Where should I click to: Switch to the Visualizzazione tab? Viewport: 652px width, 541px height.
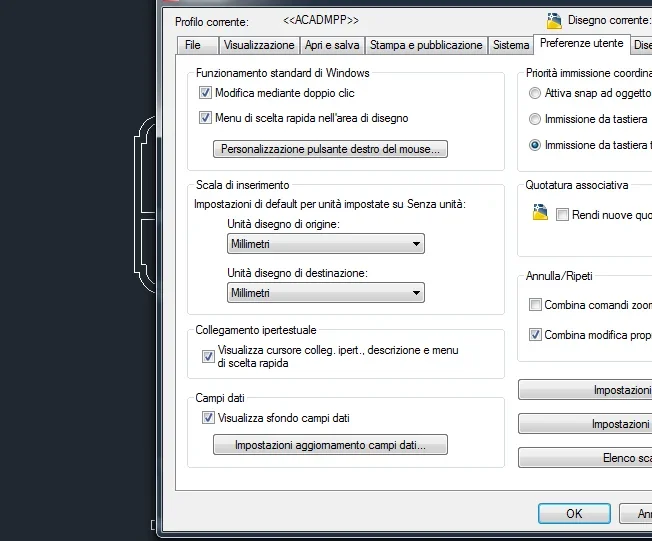pos(259,45)
